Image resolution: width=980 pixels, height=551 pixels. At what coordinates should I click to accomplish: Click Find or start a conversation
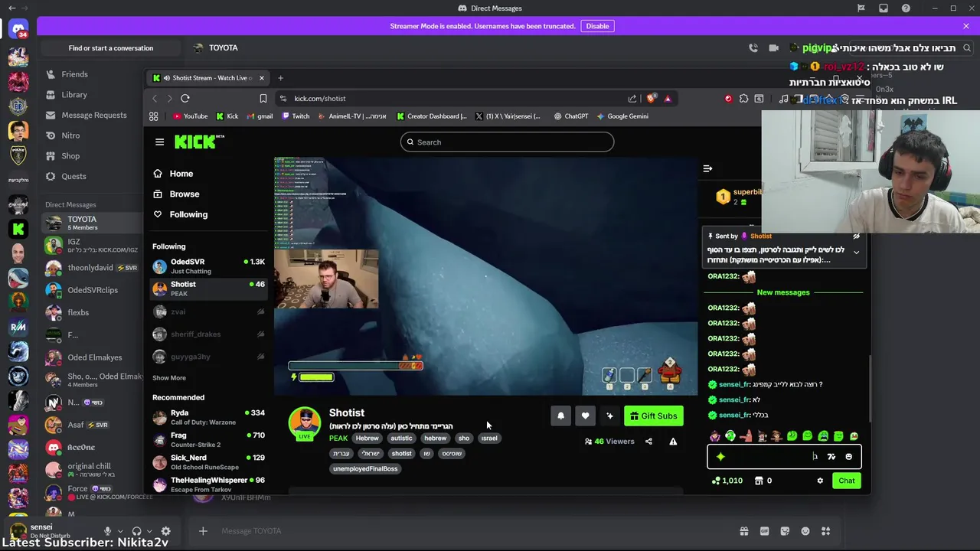(x=111, y=47)
